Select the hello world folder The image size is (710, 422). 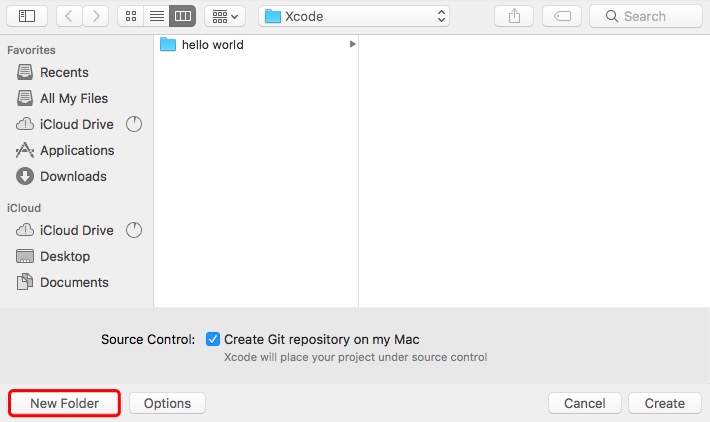click(212, 45)
